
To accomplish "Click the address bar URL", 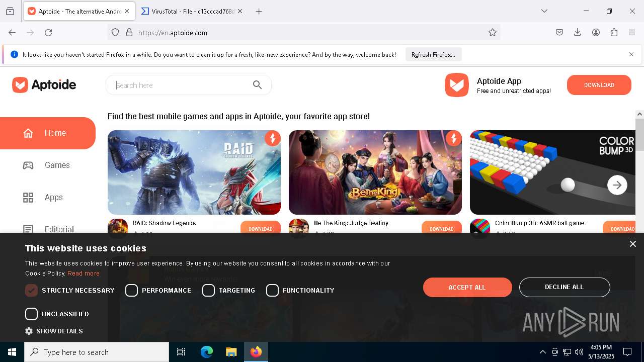I will click(x=173, y=33).
